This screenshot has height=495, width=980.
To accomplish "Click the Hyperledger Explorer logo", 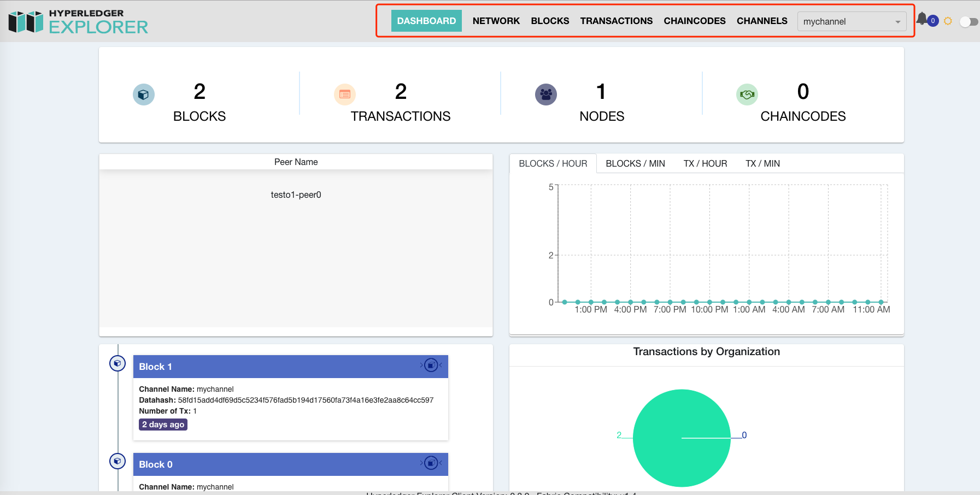I will pos(79,21).
